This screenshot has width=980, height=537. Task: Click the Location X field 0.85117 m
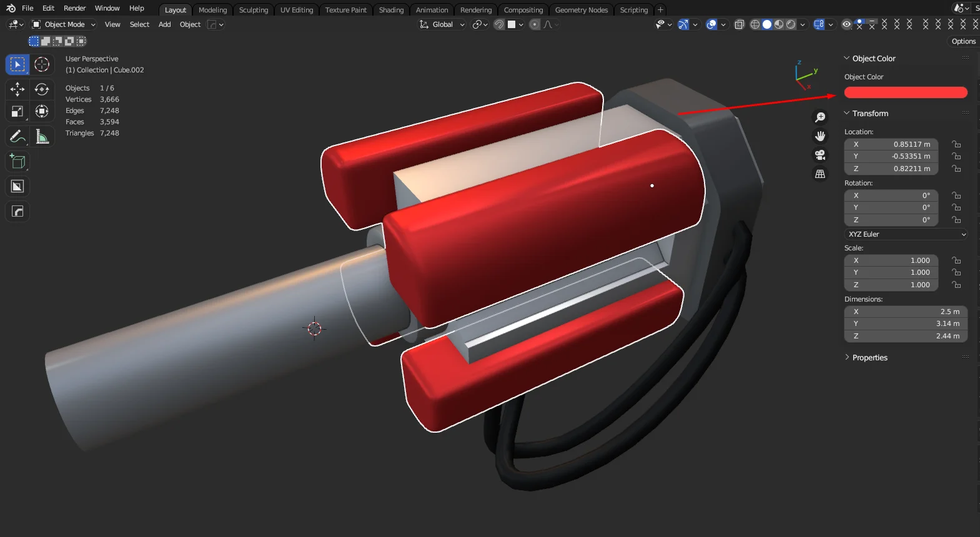tap(891, 144)
